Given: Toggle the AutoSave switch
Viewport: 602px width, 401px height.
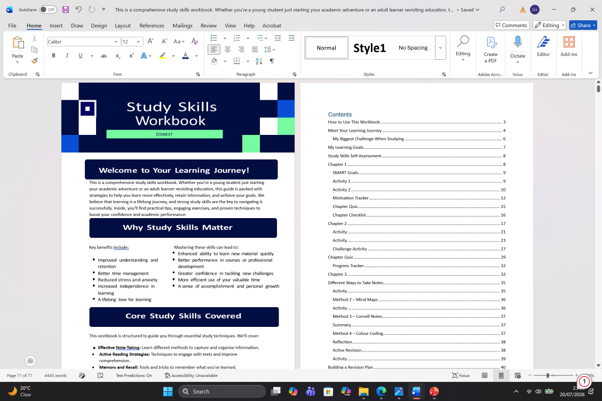Looking at the screenshot, I should (48, 10).
